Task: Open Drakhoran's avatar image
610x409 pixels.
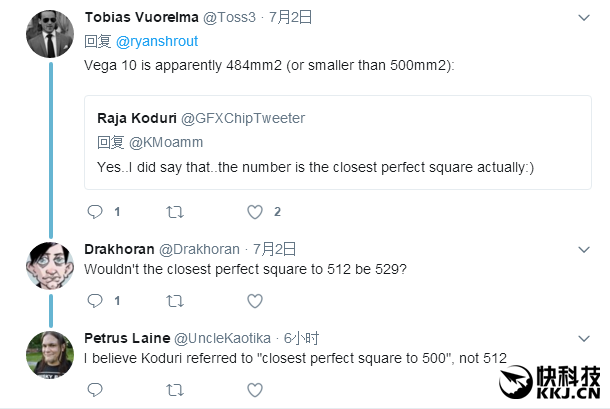Action: tap(49, 266)
